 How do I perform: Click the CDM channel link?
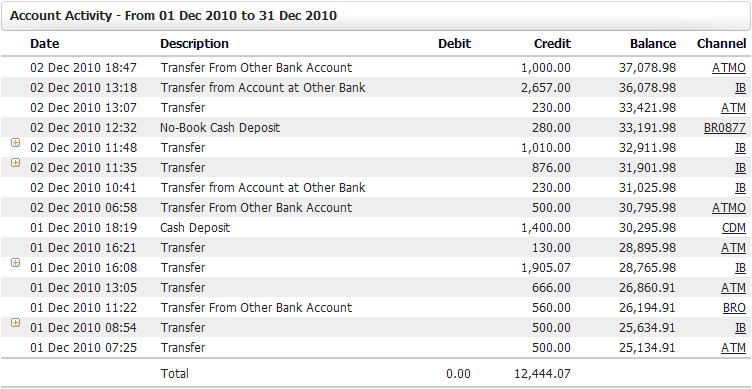pos(734,228)
